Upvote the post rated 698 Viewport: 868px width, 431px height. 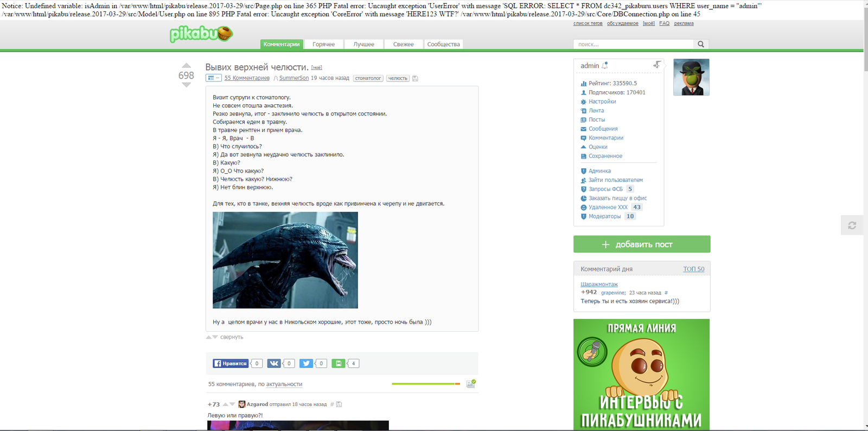pyautogui.click(x=186, y=66)
